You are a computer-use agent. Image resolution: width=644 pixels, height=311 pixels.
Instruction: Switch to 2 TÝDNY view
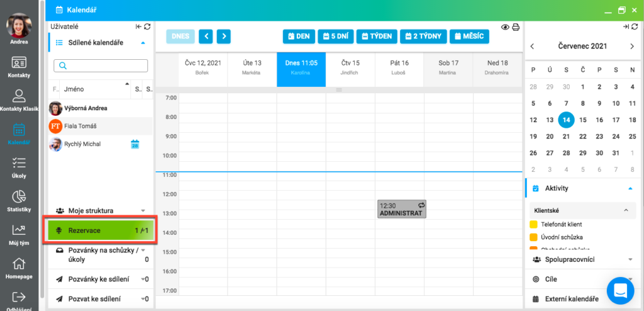point(423,37)
